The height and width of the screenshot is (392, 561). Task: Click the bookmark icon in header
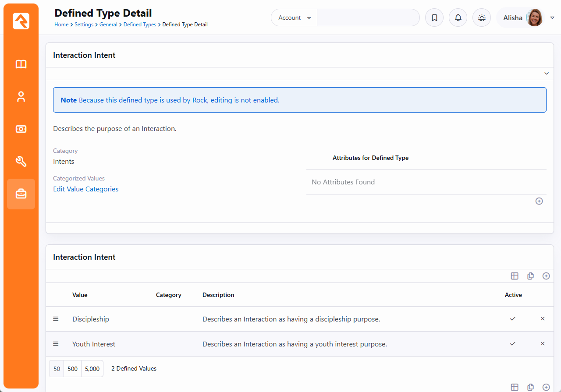point(434,18)
